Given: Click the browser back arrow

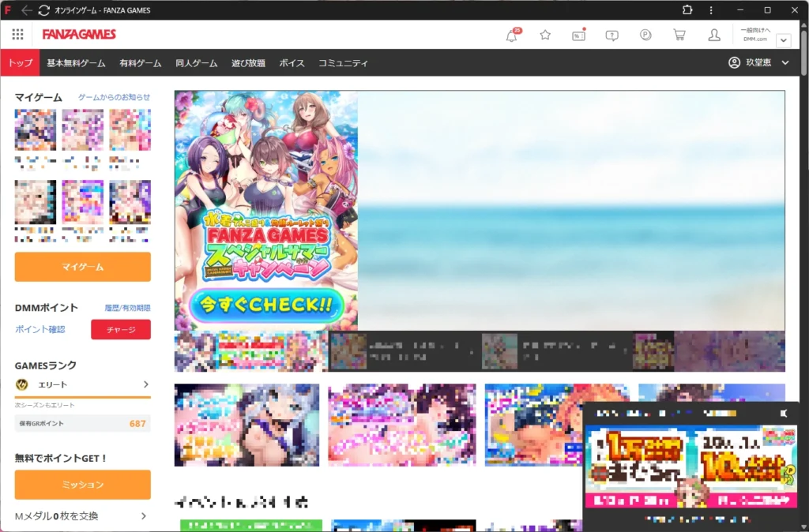Looking at the screenshot, I should [x=27, y=10].
